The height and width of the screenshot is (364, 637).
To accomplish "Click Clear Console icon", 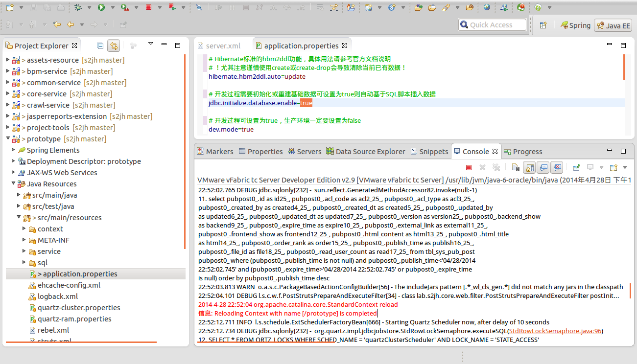I will click(x=515, y=167).
